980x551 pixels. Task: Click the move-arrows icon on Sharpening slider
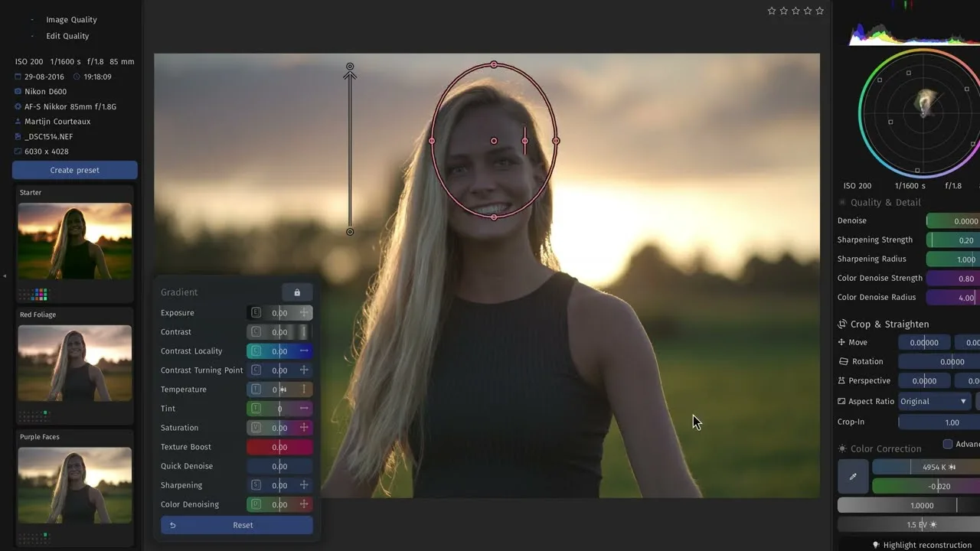click(x=304, y=485)
